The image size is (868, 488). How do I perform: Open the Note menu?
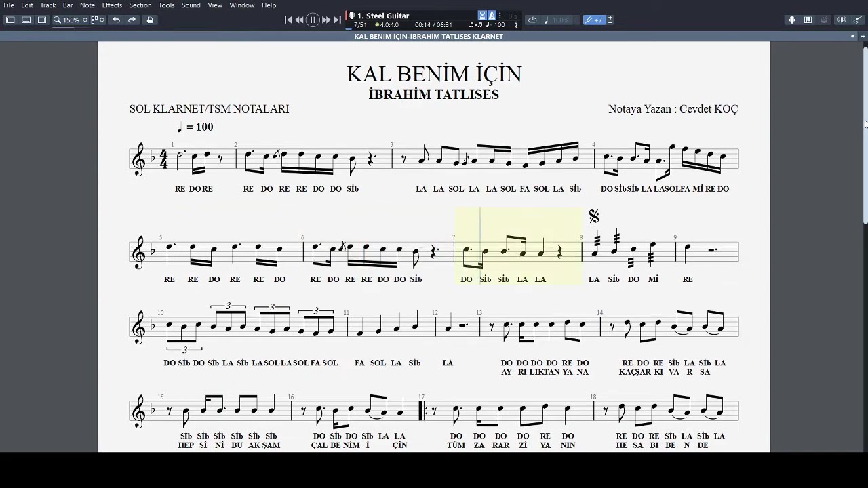[87, 5]
